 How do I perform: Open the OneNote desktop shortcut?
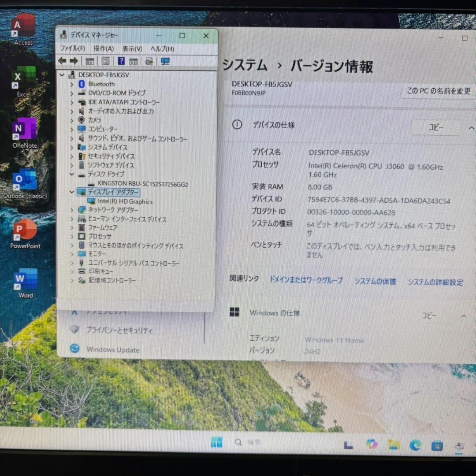pos(25,132)
